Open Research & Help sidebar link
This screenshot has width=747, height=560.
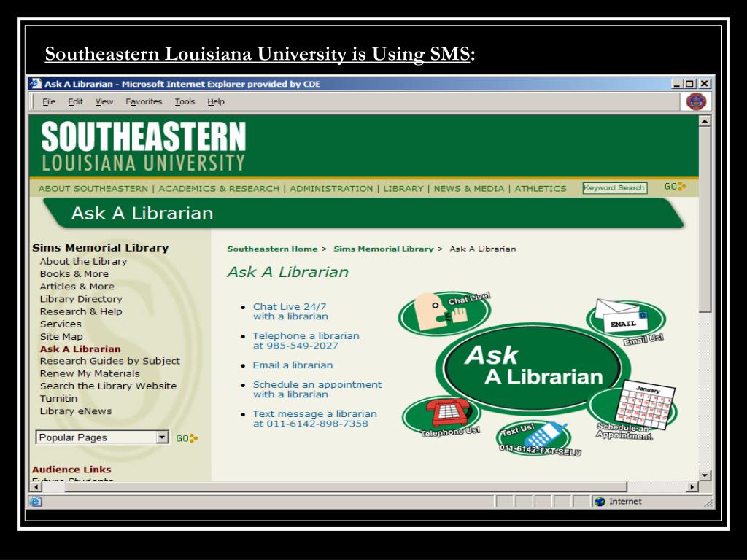coord(81,311)
